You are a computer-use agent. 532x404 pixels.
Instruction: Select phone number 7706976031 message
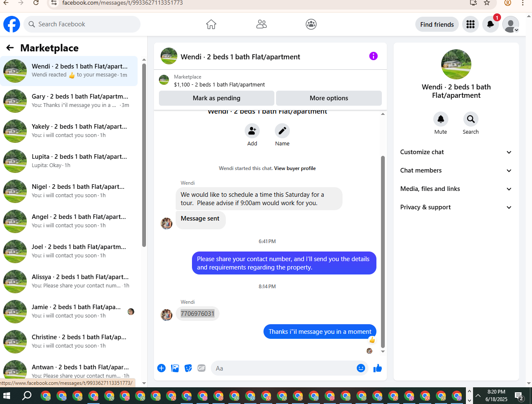pyautogui.click(x=197, y=314)
